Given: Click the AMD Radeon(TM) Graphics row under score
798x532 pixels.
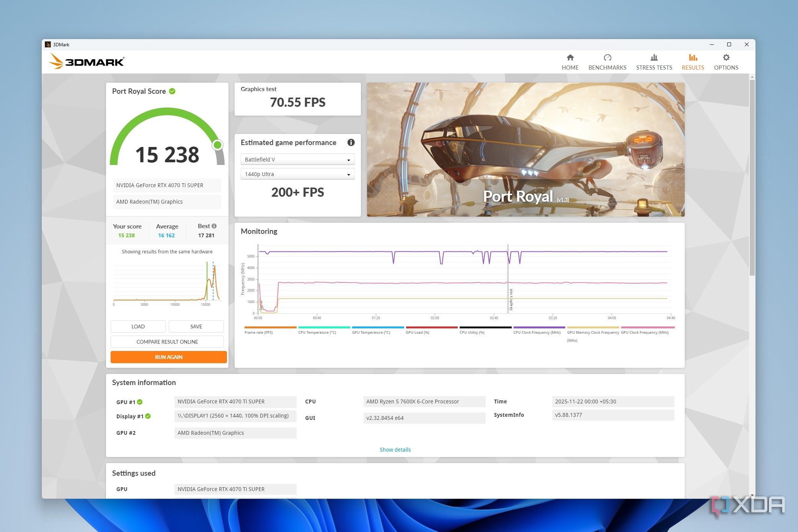Looking at the screenshot, I should (x=167, y=202).
